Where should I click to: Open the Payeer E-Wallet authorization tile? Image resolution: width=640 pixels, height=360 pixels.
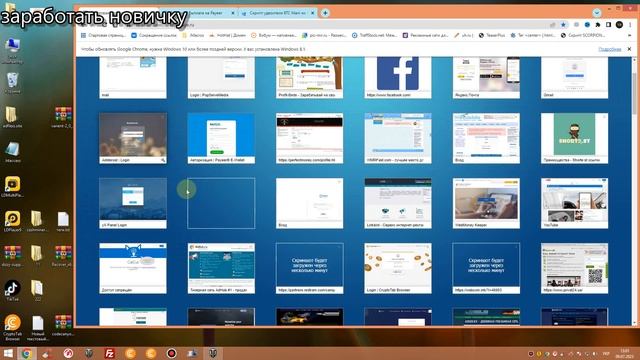[221, 138]
